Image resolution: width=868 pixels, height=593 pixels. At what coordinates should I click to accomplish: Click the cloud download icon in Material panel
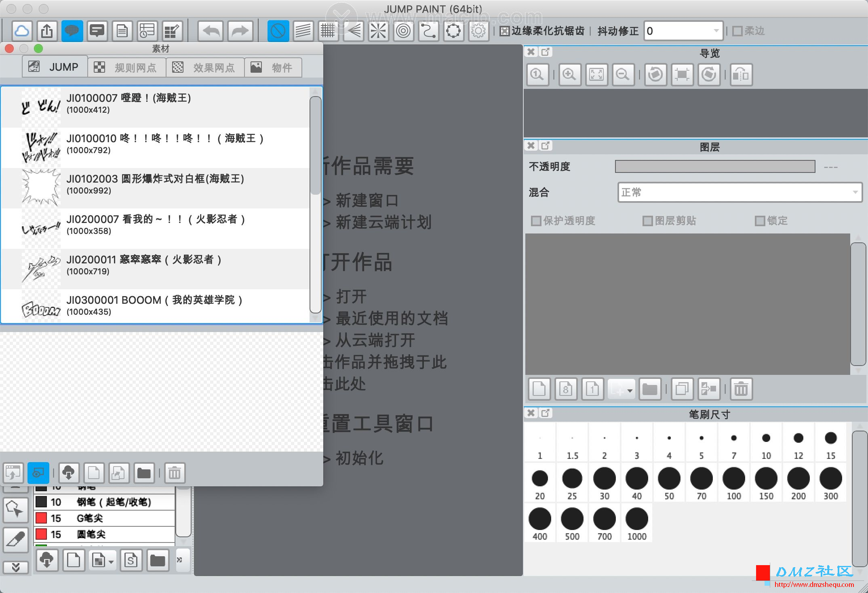click(69, 473)
